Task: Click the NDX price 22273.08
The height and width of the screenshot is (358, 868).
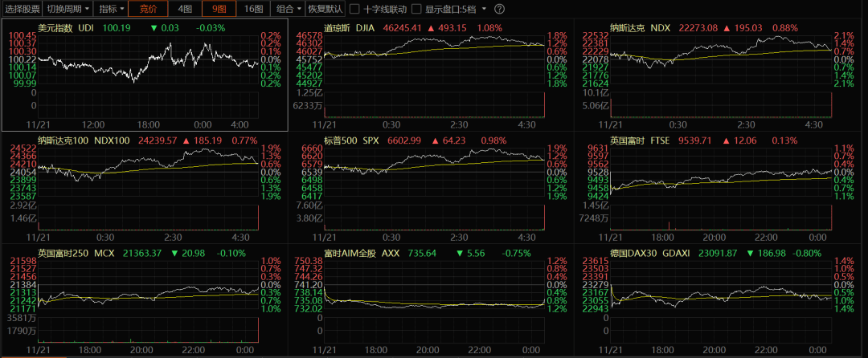Action: (x=700, y=27)
